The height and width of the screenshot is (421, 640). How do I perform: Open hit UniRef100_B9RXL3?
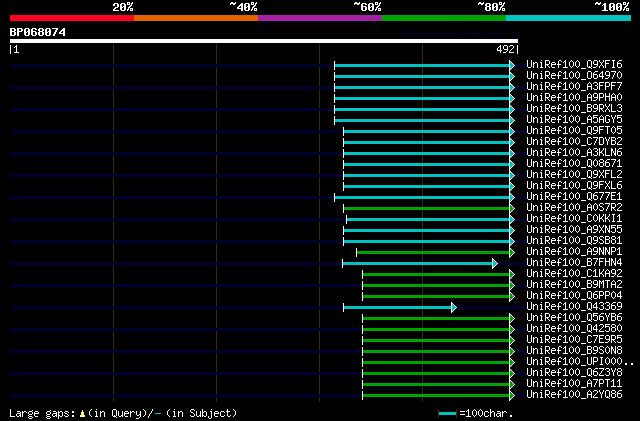click(574, 109)
